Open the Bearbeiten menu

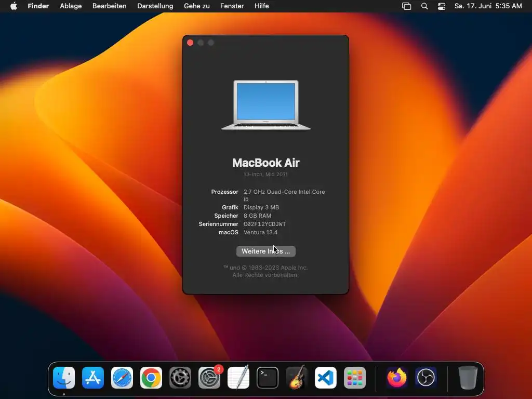[109, 6]
